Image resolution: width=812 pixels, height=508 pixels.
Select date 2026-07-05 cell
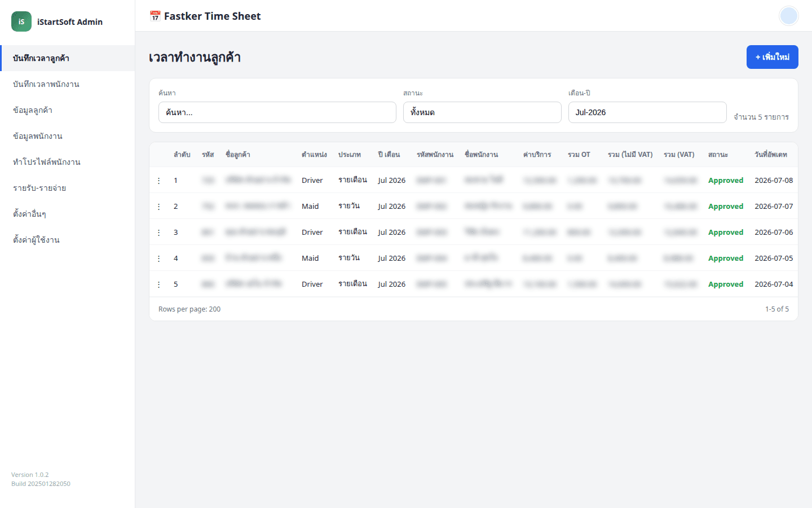coord(774,259)
